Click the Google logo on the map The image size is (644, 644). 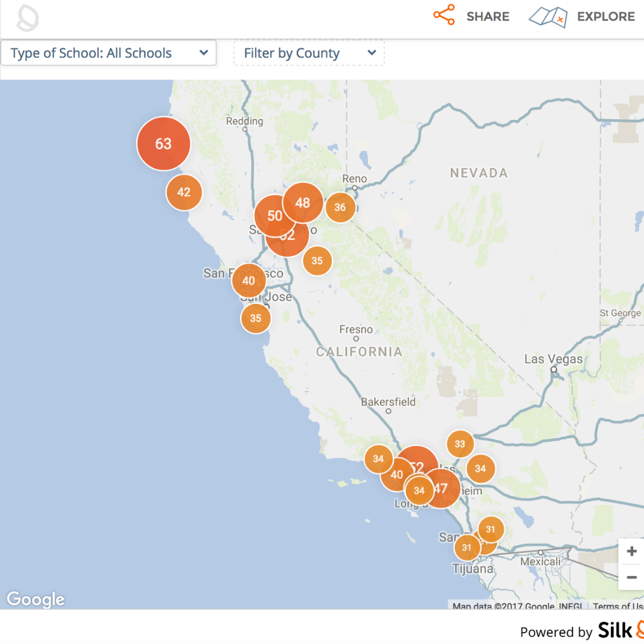[35, 599]
